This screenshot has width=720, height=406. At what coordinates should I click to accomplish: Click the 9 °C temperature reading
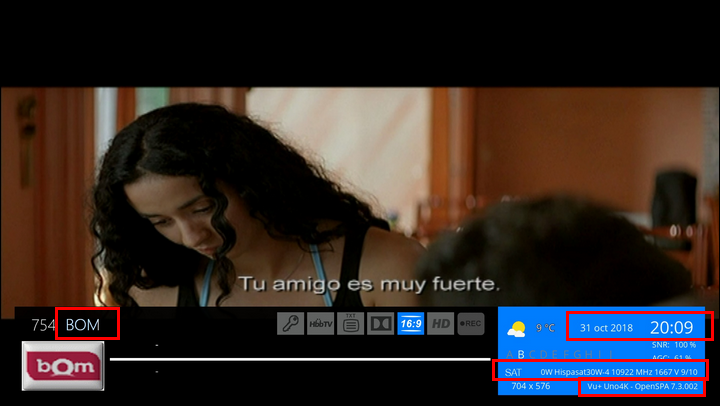click(x=546, y=328)
